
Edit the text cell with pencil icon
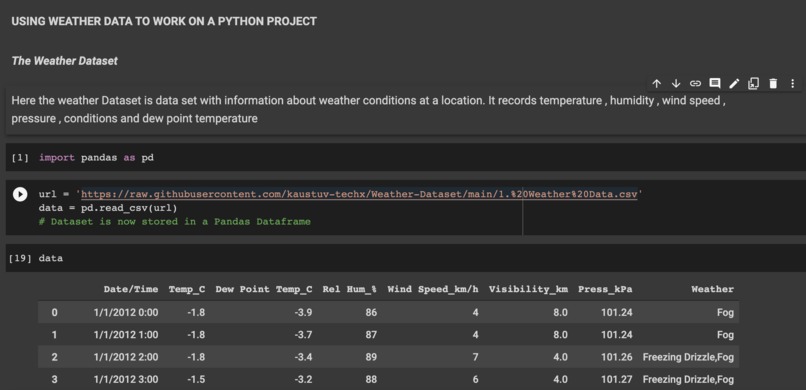coord(734,84)
